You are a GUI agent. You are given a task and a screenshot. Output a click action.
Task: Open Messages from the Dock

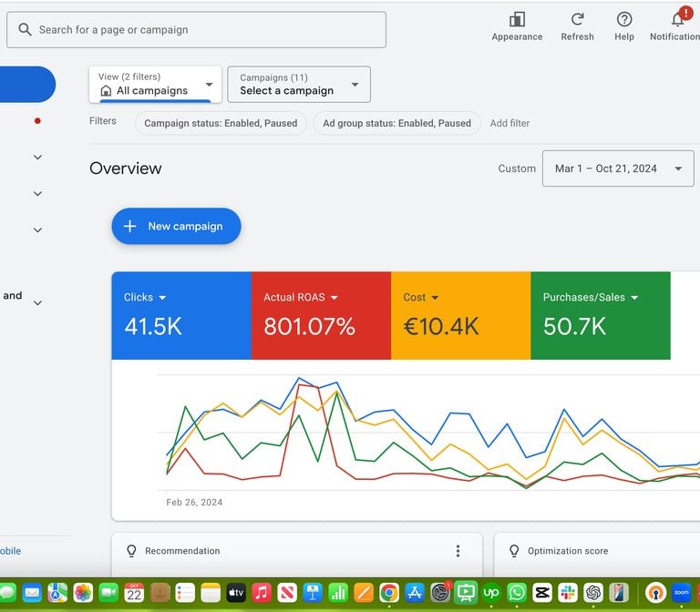point(6,593)
